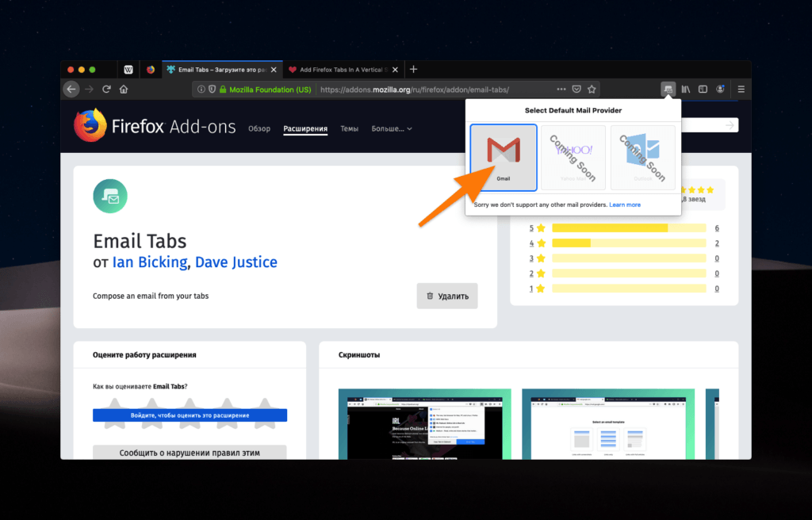
Task: Filter reviews by 2 stars
Action: pos(537,273)
